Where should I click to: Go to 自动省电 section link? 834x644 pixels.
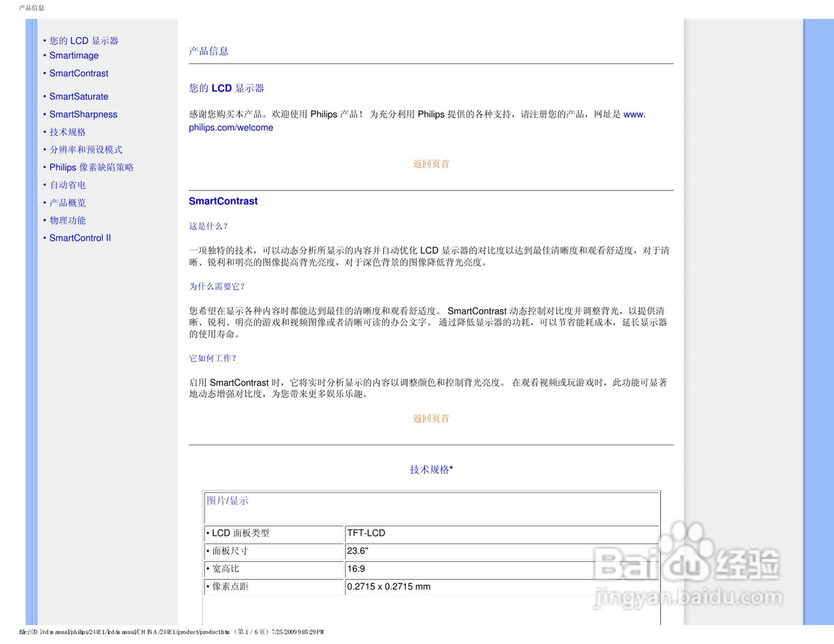pyautogui.click(x=68, y=185)
